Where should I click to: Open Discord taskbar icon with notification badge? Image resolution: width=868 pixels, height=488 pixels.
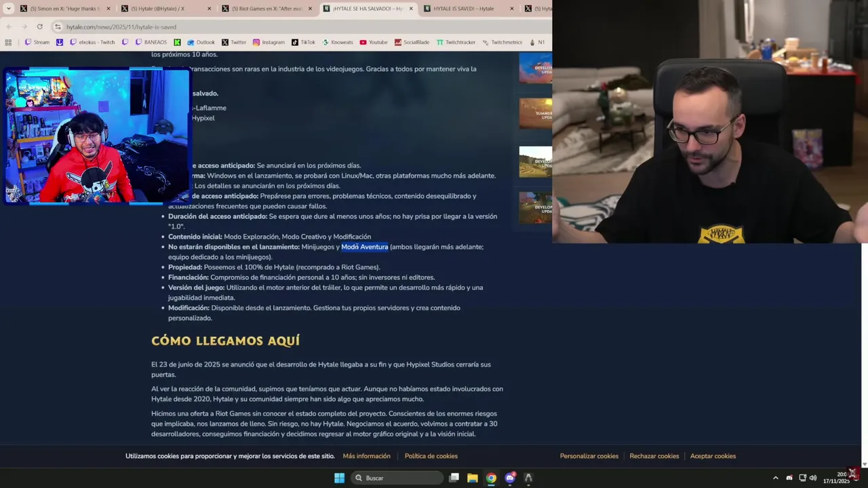pyautogui.click(x=510, y=478)
